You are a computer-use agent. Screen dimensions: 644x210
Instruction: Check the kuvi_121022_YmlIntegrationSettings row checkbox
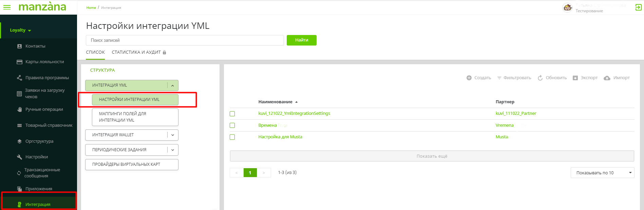click(x=232, y=114)
